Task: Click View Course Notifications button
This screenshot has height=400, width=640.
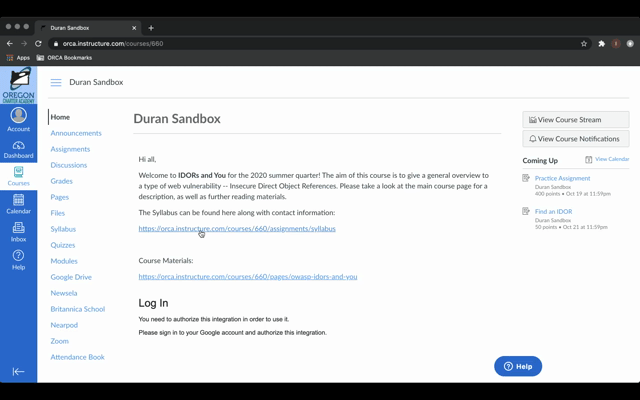Action: pos(576,139)
